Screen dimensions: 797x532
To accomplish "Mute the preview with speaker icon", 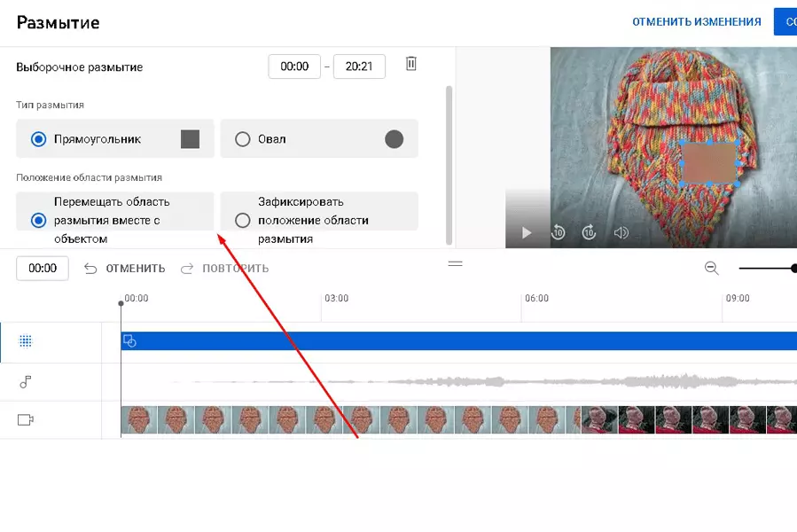I will (x=621, y=233).
